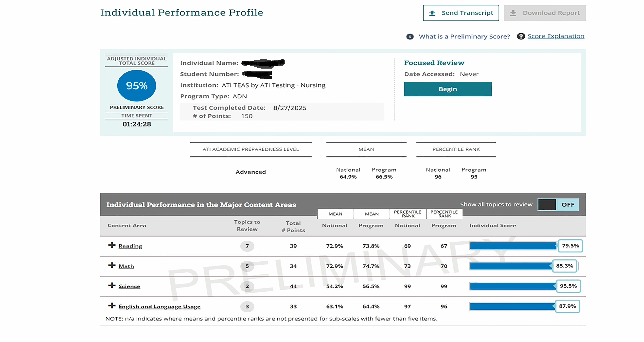Click the Math topics to review badge 5
The width and height of the screenshot is (644, 342).
(x=247, y=266)
